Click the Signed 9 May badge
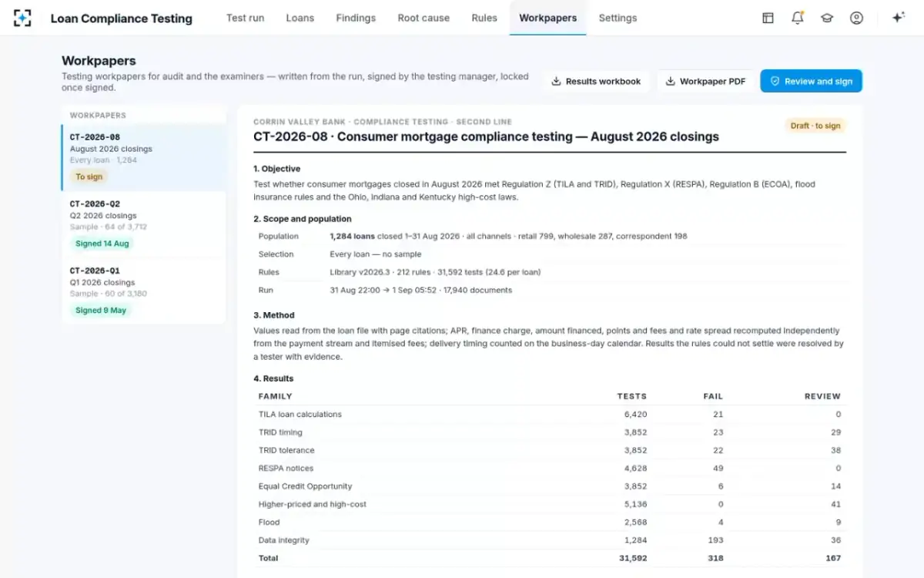This screenshot has height=578, width=924. [101, 311]
